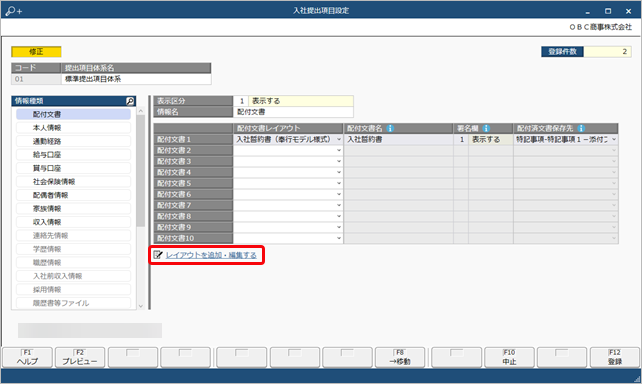Select 連絡先情報 in the list
The height and width of the screenshot is (384, 642).
click(73, 236)
